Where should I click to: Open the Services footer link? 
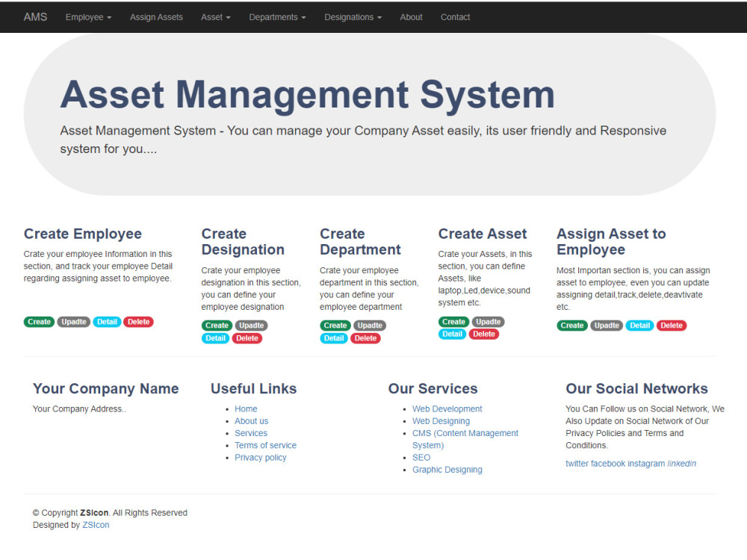(x=250, y=433)
